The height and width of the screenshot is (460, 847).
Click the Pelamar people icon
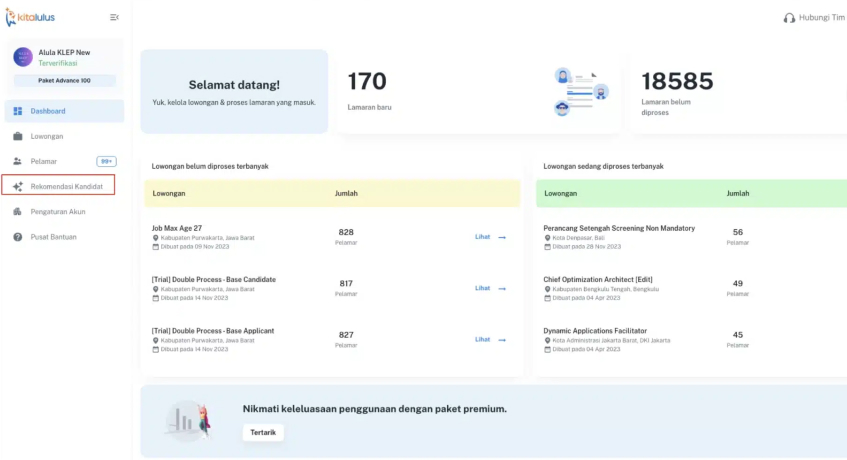pos(18,161)
